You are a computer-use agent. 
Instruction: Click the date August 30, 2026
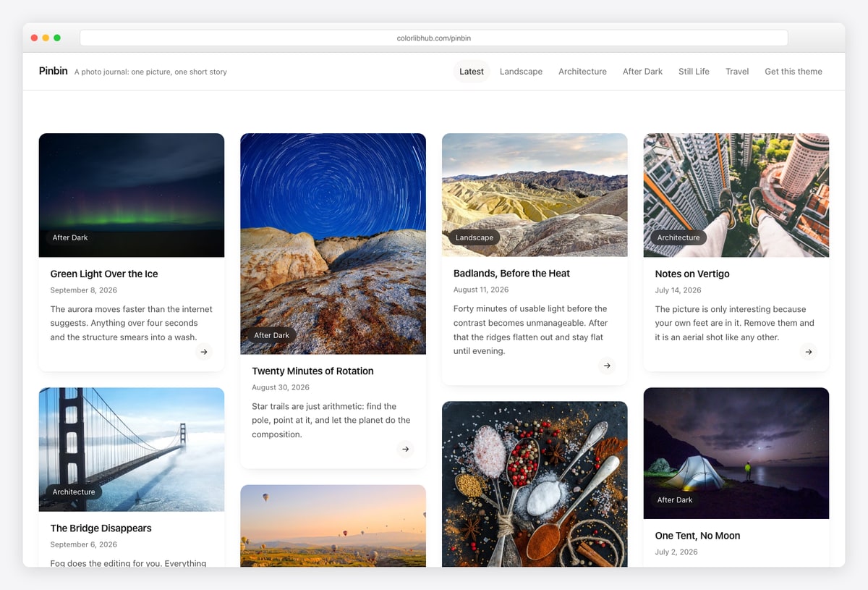(x=281, y=387)
